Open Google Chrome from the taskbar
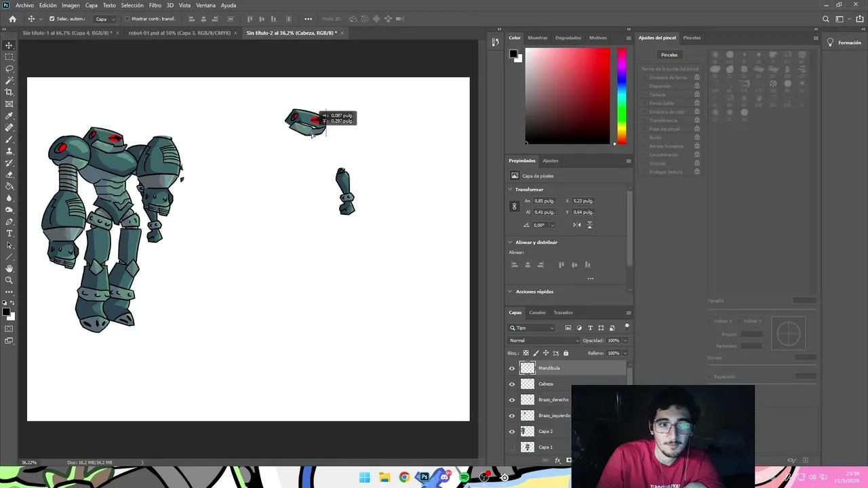 404,477
